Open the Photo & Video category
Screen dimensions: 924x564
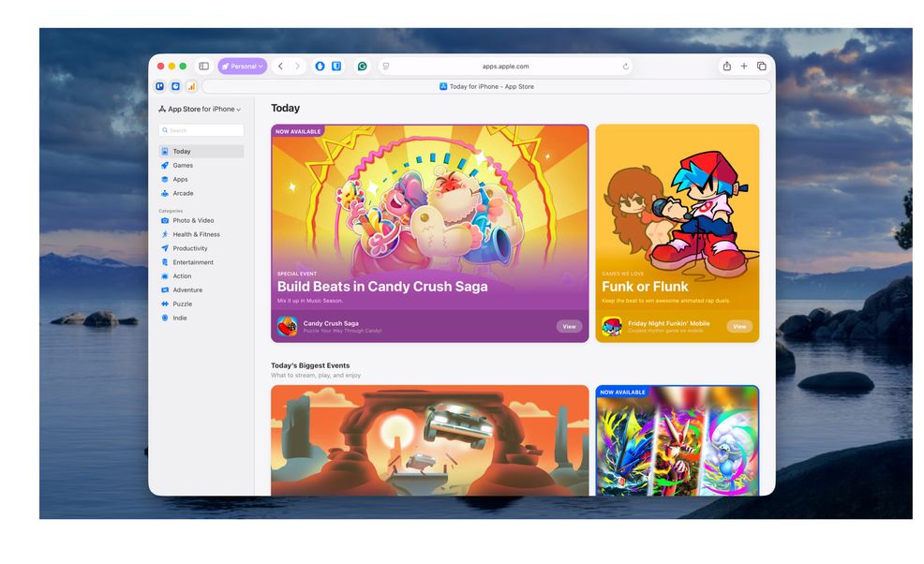[201, 220]
